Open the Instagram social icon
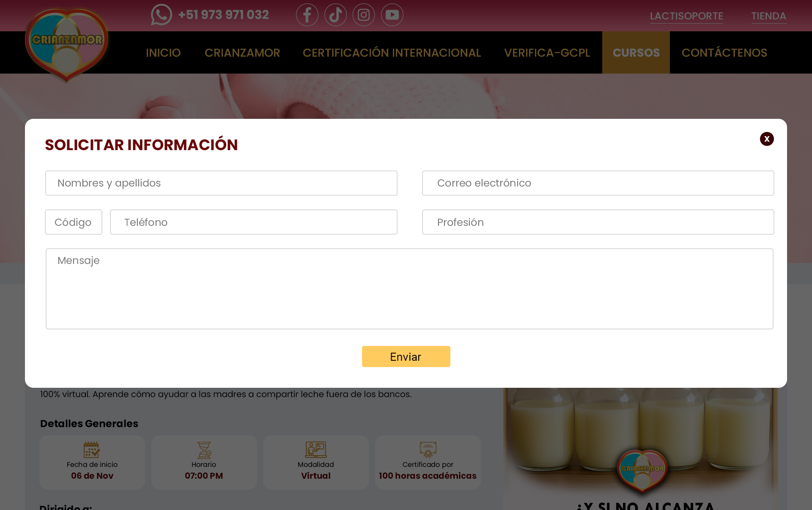Screen dimensions: 812x510 click(364, 15)
